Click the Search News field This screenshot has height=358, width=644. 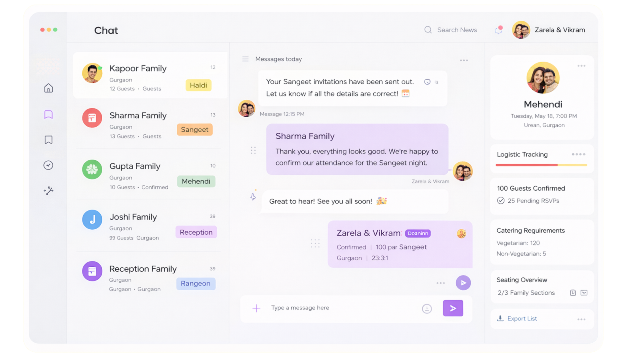coord(457,30)
